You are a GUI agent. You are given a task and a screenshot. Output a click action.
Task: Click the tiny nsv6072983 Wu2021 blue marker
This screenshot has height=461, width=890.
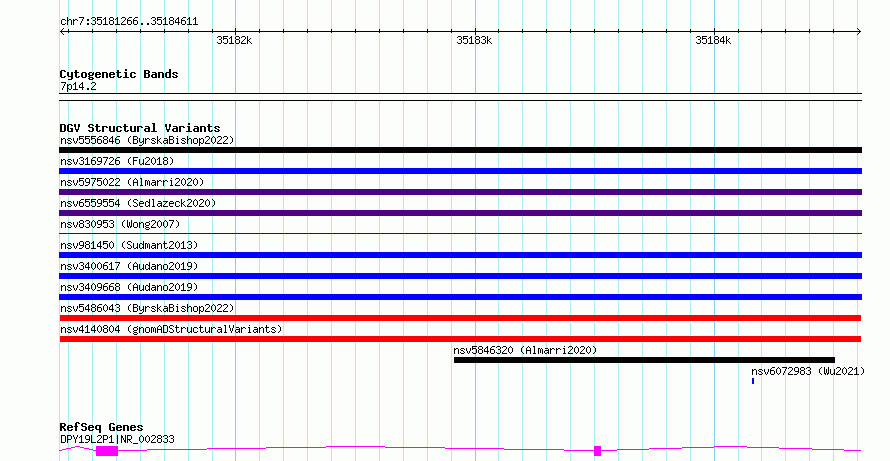[753, 381]
